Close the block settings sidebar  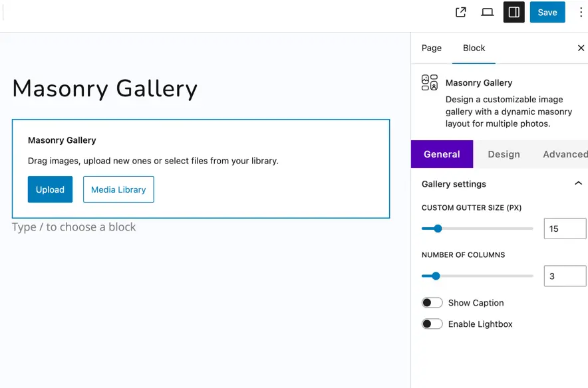click(581, 48)
